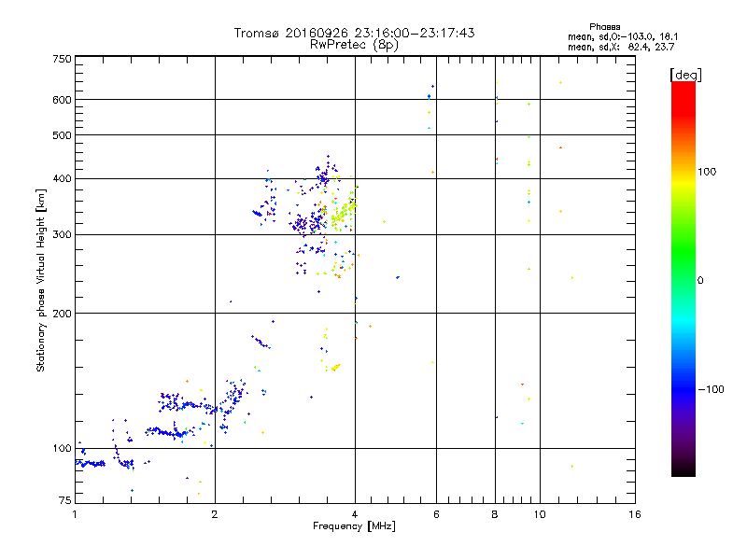
Task: Click the colorbar '100' tick label
Action: click(707, 172)
